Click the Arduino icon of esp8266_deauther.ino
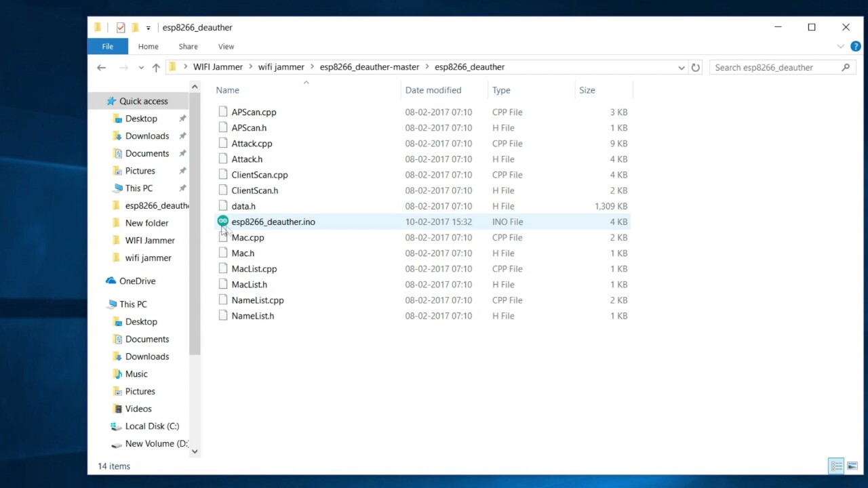 223,221
